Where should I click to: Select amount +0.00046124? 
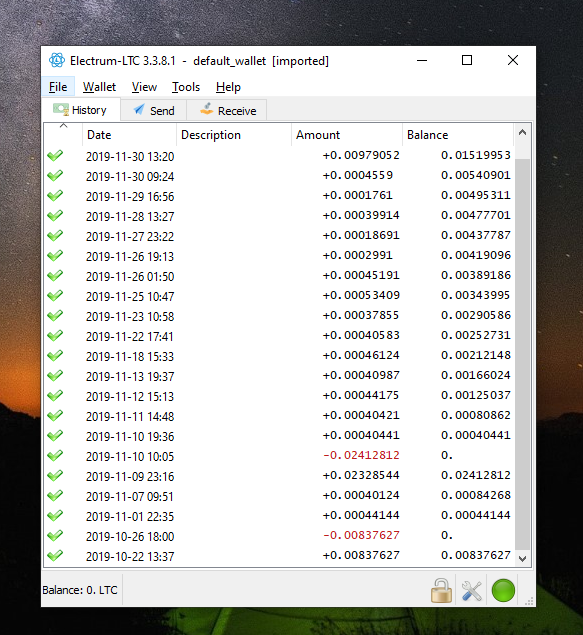[x=361, y=355]
